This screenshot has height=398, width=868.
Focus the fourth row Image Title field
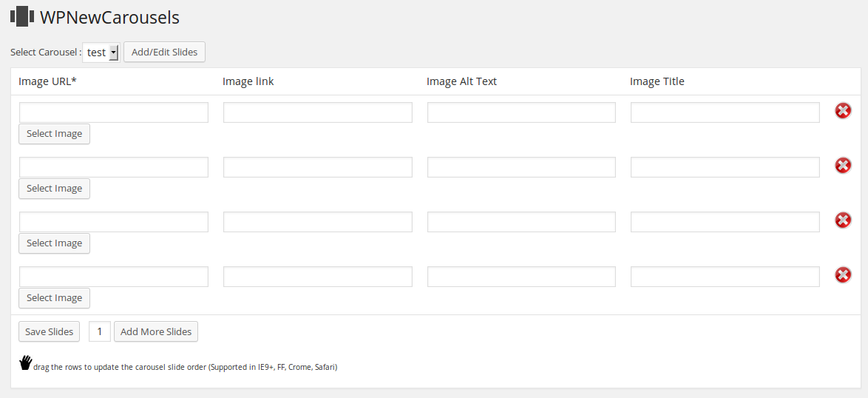click(x=725, y=277)
